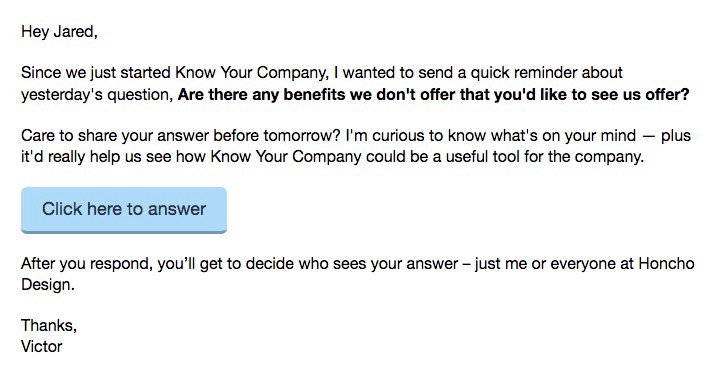The width and height of the screenshot is (724, 382).
Task: Select the "After you respond," phrase
Action: tap(87, 264)
